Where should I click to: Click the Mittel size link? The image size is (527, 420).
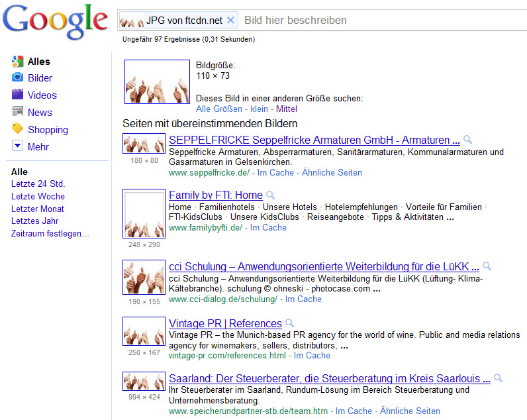(287, 109)
